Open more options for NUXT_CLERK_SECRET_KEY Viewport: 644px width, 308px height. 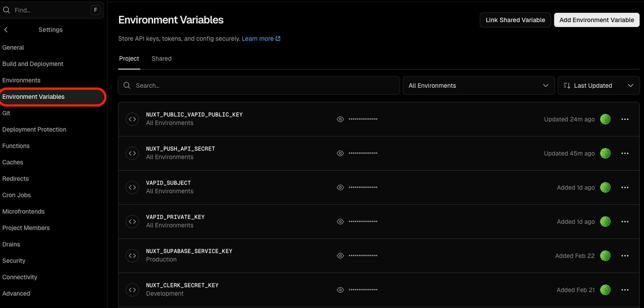point(625,290)
